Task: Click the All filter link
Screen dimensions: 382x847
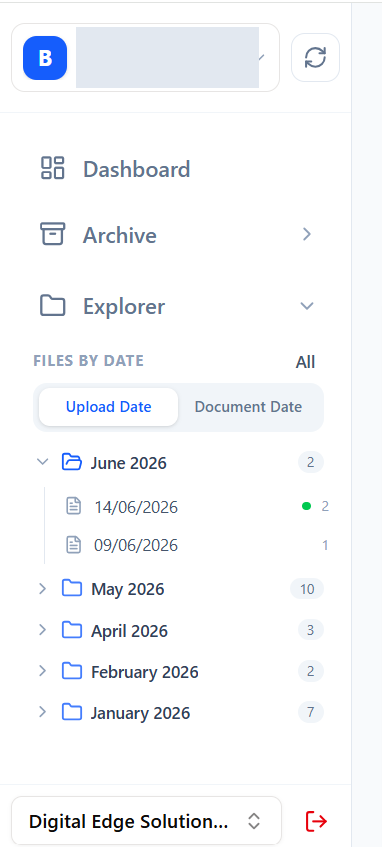Action: click(305, 362)
